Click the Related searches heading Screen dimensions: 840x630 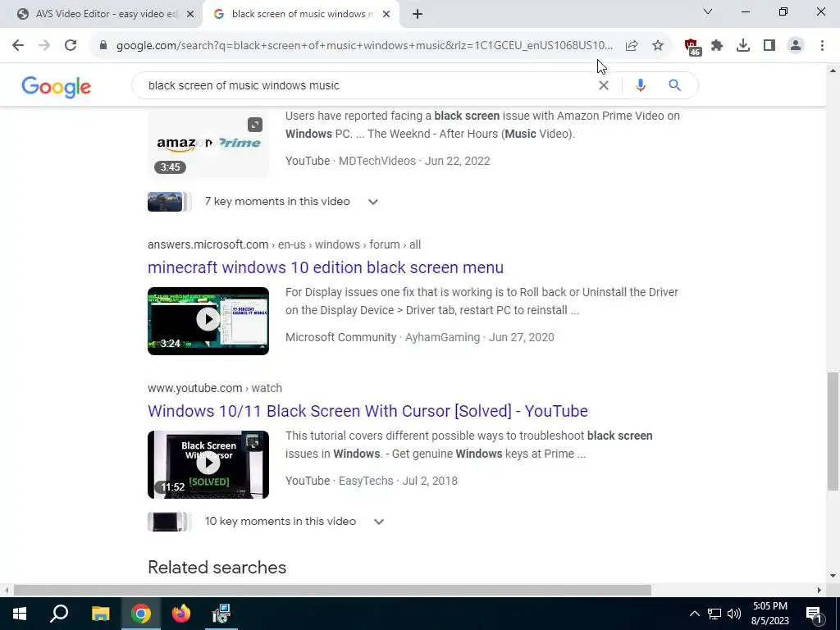(x=217, y=568)
